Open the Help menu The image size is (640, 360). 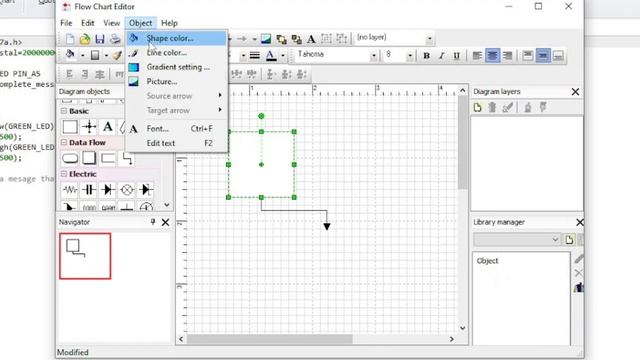169,23
